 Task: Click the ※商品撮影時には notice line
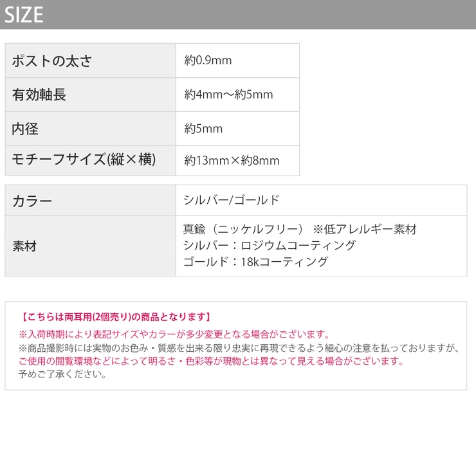pyautogui.click(x=239, y=348)
